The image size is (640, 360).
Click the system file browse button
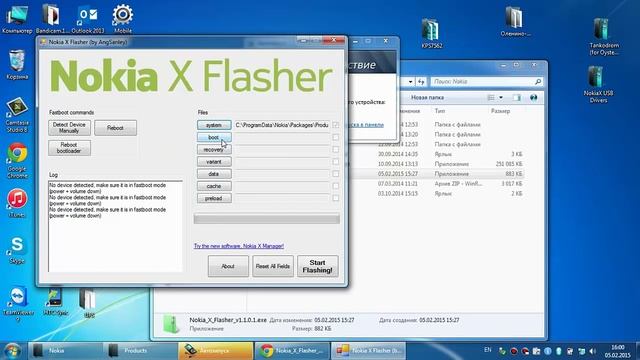click(214, 125)
